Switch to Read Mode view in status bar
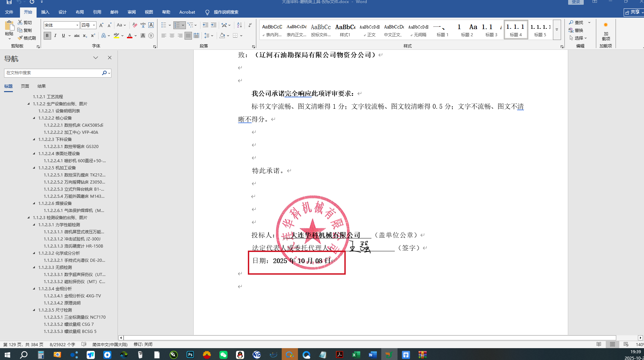Viewport: 644px width, 360px height. [599, 344]
